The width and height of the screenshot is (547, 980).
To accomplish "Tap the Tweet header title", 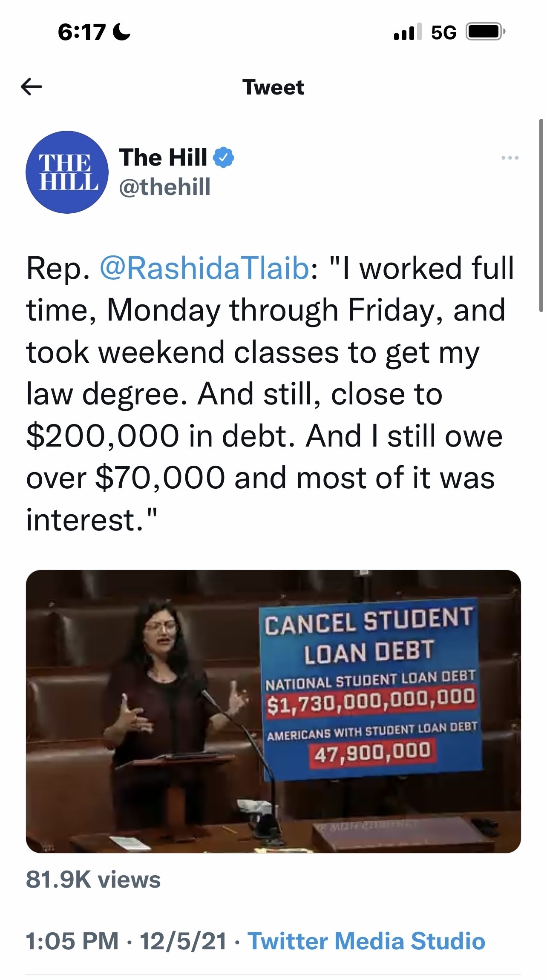I will click(x=273, y=87).
